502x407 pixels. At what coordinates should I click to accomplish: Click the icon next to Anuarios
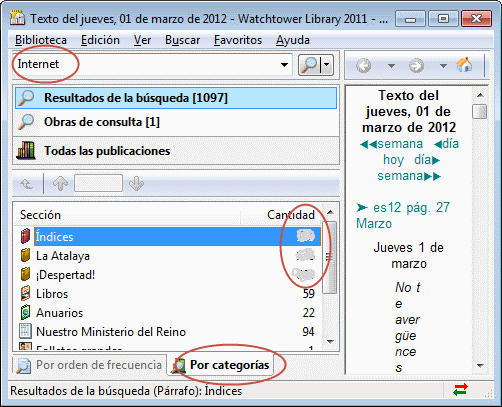pyautogui.click(x=25, y=312)
